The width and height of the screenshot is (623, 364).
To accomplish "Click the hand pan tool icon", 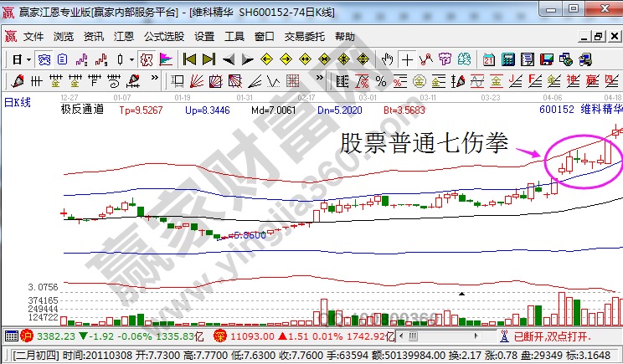I will (387, 59).
